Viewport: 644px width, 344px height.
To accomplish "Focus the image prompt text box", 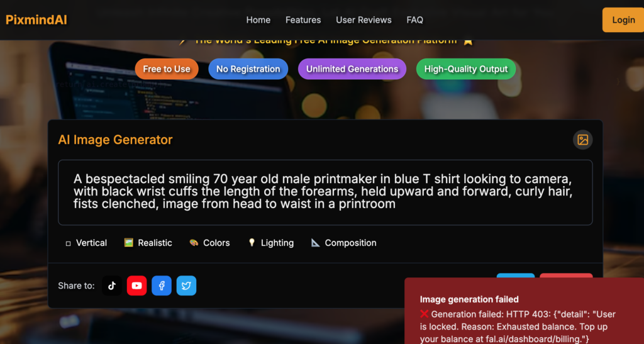I will click(325, 192).
